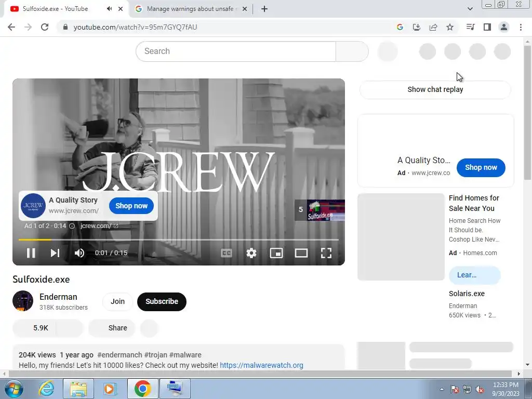
Task: Close the Manage warnings tab
Action: pyautogui.click(x=245, y=9)
